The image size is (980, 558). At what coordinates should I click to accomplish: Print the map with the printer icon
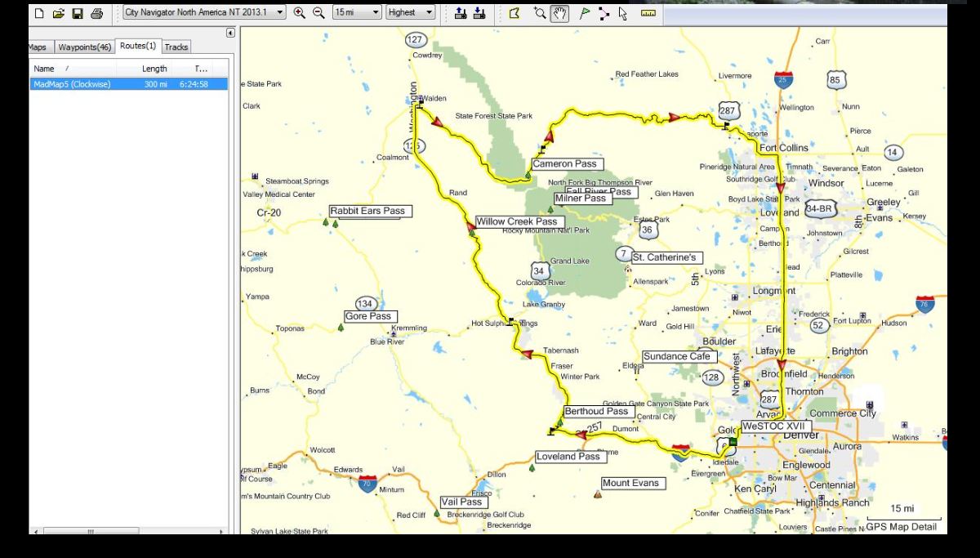(x=97, y=13)
